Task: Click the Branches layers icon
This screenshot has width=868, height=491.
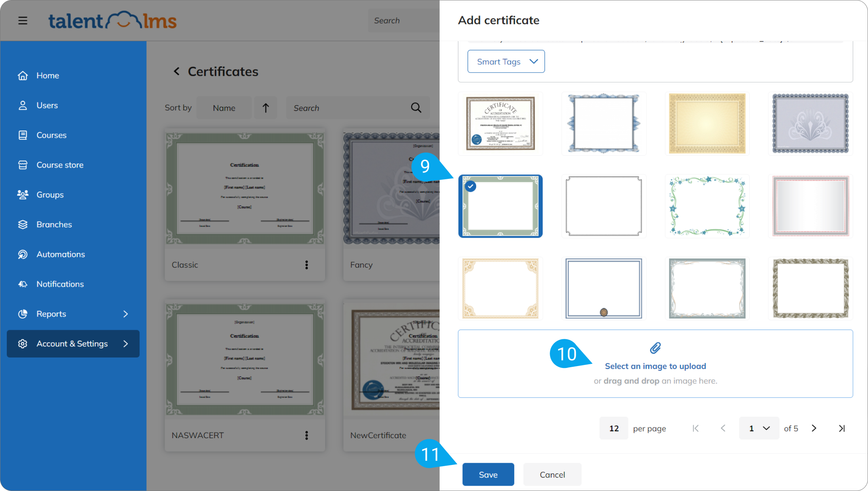Action: click(x=23, y=225)
